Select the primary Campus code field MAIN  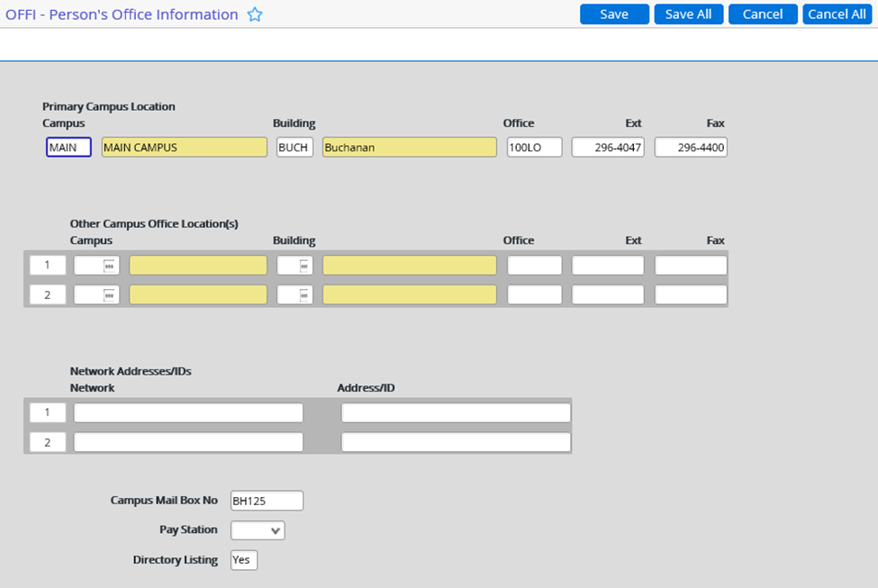click(x=68, y=147)
